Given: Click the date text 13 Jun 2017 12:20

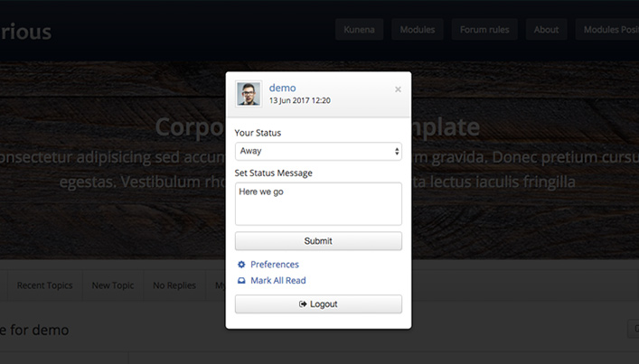Looking at the screenshot, I should point(300,100).
